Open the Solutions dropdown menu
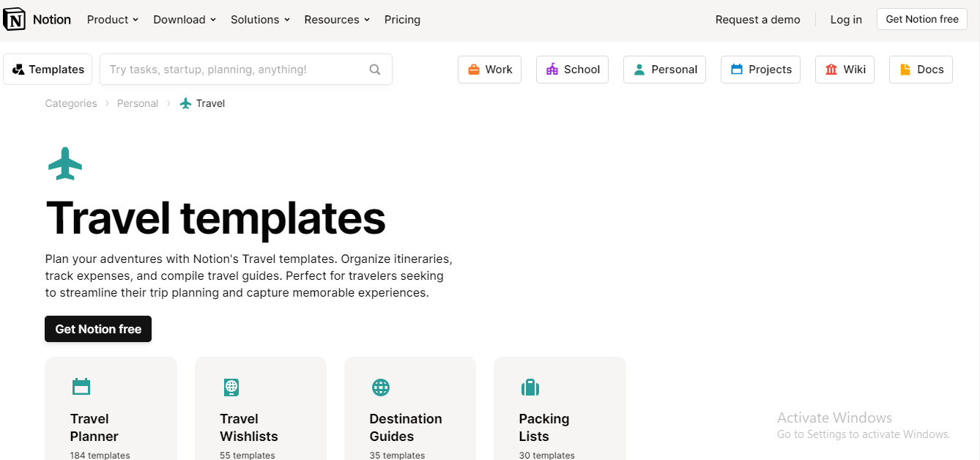 point(261,20)
